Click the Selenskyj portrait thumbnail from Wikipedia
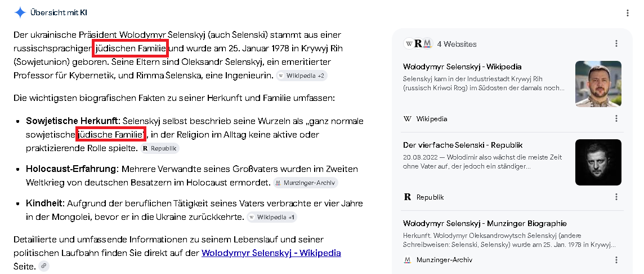The height and width of the screenshot is (274, 644). pos(598,84)
